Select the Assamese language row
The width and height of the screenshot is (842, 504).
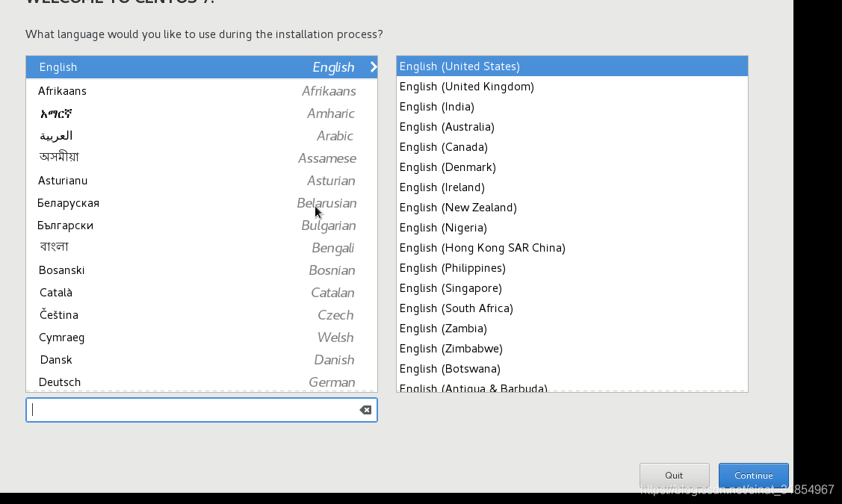click(202, 158)
